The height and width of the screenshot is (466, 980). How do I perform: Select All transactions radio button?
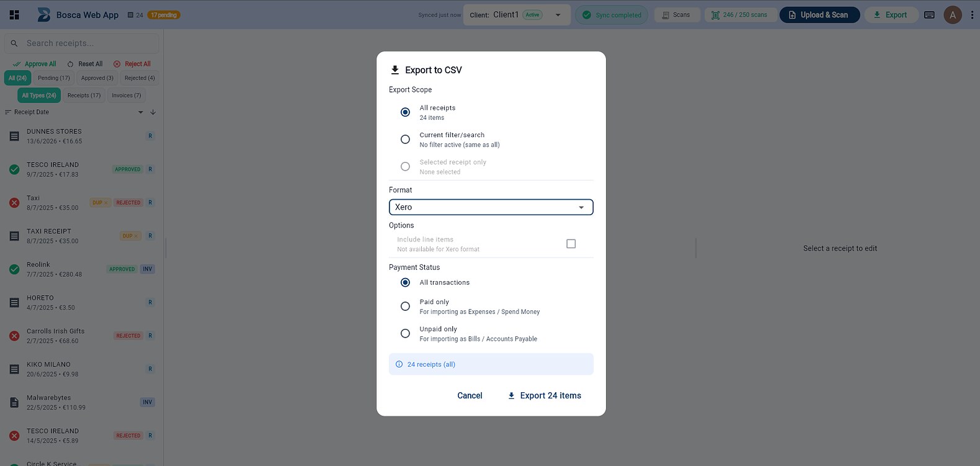(405, 282)
